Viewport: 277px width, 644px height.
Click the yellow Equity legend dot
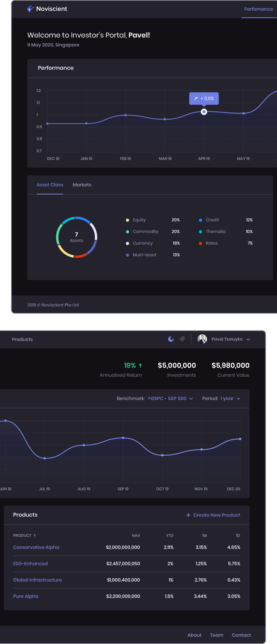(x=127, y=220)
